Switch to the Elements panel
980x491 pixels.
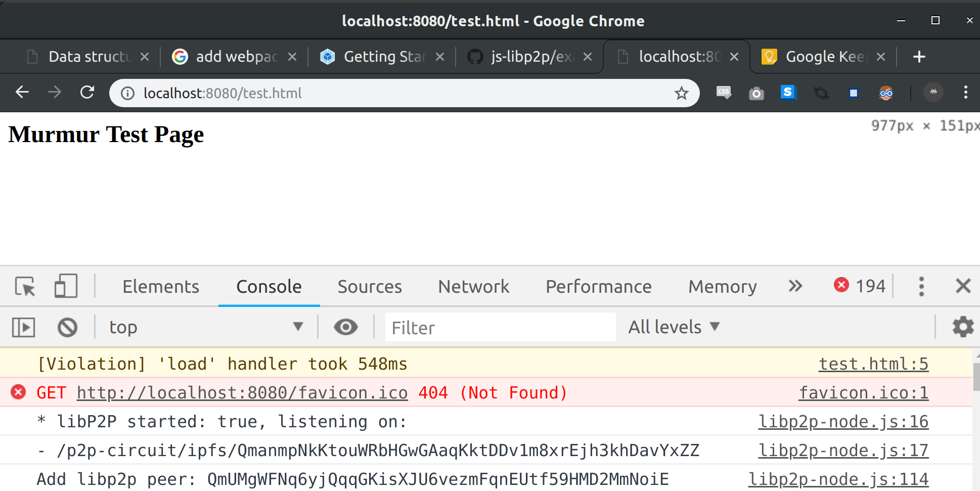click(x=161, y=286)
